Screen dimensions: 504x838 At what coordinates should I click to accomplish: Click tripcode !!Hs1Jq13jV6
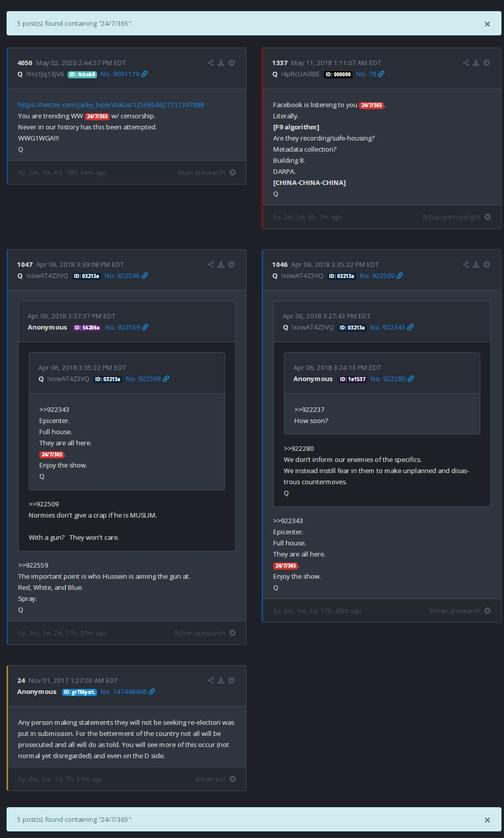click(x=45, y=74)
